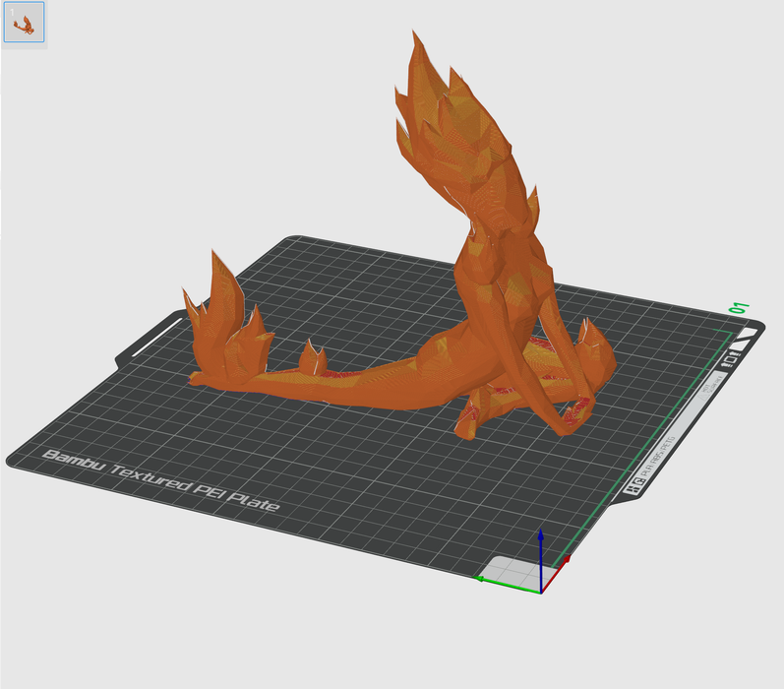This screenshot has width=784, height=689.
Task: Click the red axis arrow at origin
Action: pyautogui.click(x=565, y=560)
